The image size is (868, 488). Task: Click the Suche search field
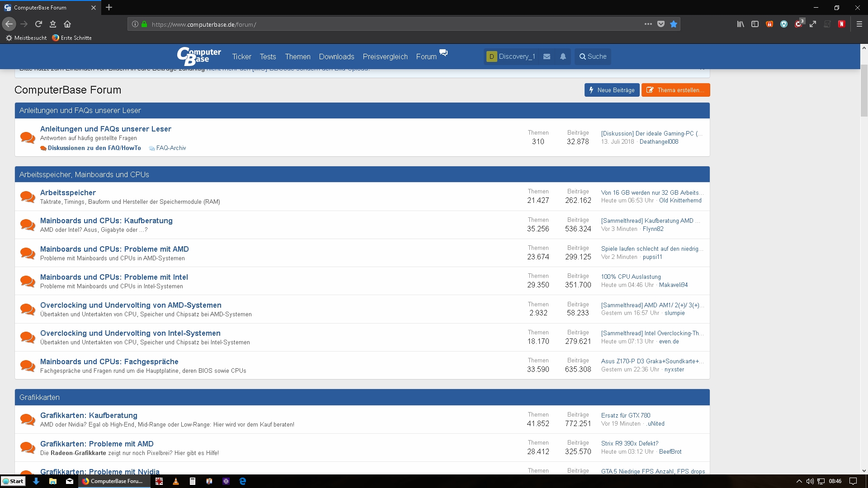click(593, 56)
